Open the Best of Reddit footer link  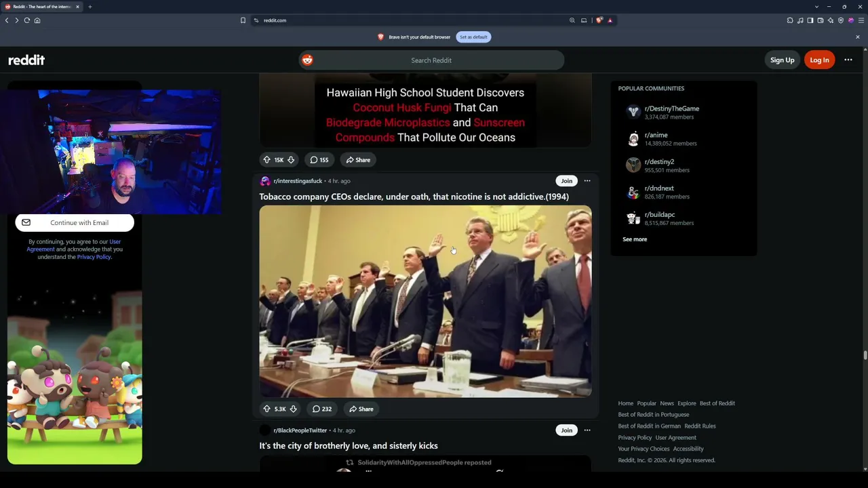pyautogui.click(x=717, y=403)
